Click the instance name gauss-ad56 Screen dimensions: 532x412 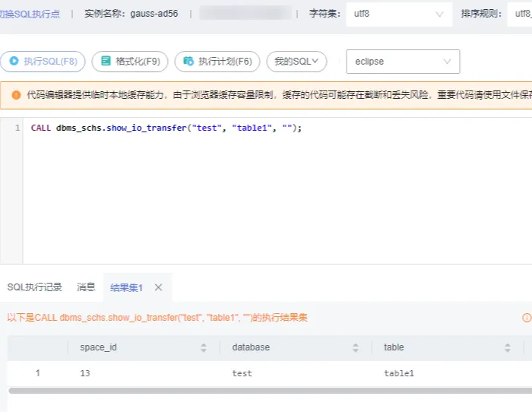(x=154, y=14)
